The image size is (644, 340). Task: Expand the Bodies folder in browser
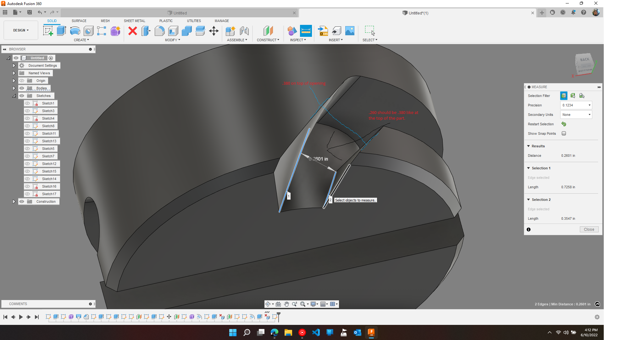[13, 88]
